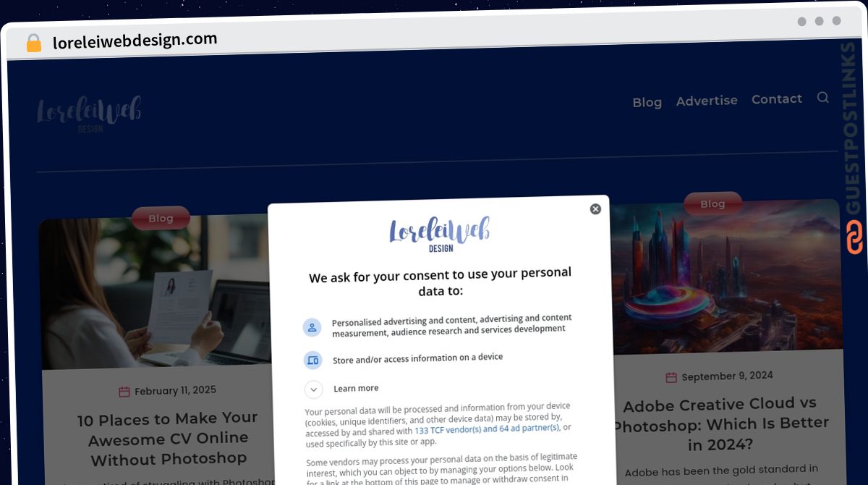Expand the Learn more chevron
Image resolution: width=868 pixels, height=485 pixels.
(x=313, y=389)
